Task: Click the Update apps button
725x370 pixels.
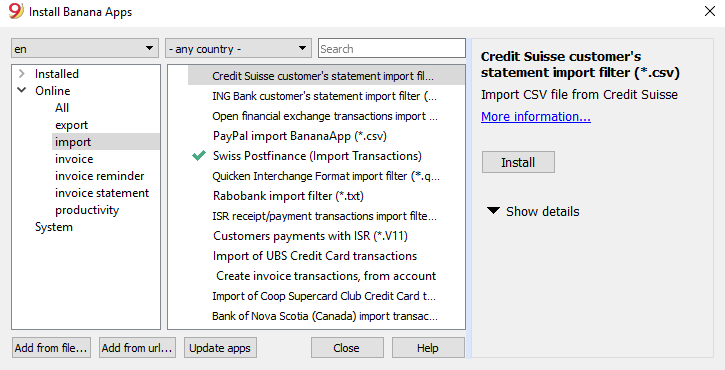Action: click(x=220, y=348)
